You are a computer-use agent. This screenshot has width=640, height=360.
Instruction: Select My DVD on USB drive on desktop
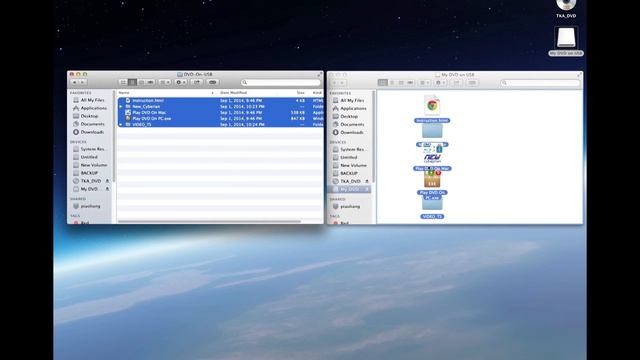pos(566,38)
